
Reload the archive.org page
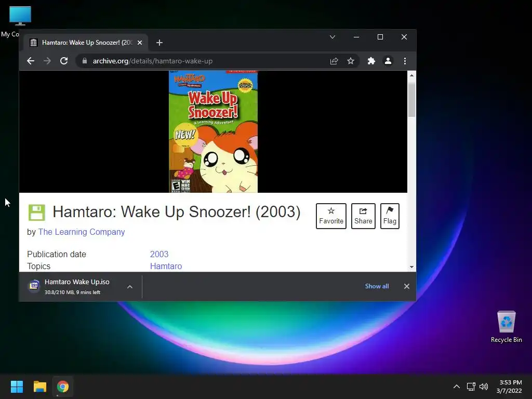coord(64,61)
